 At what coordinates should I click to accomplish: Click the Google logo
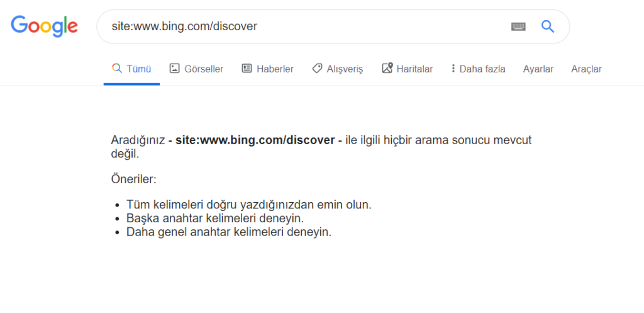pos(45,26)
